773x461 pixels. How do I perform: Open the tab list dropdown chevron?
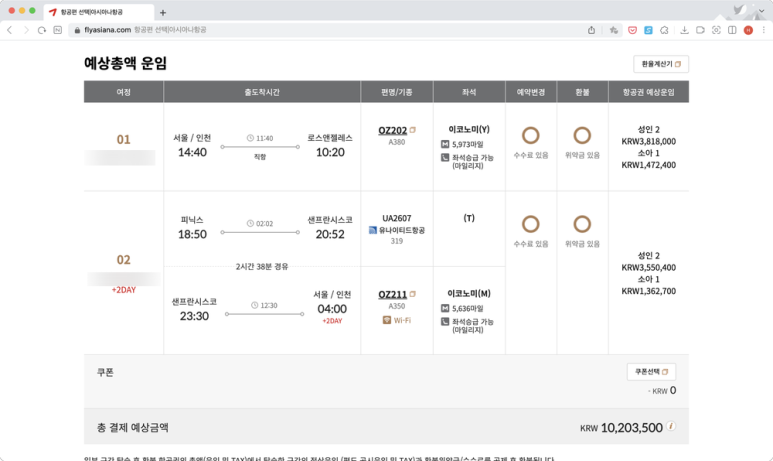(x=761, y=10)
